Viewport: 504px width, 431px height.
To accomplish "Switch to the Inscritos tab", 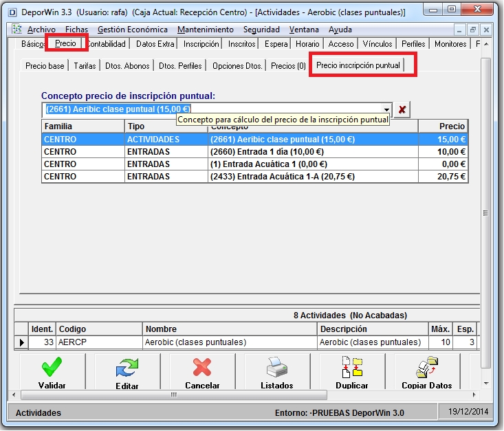I will click(242, 44).
